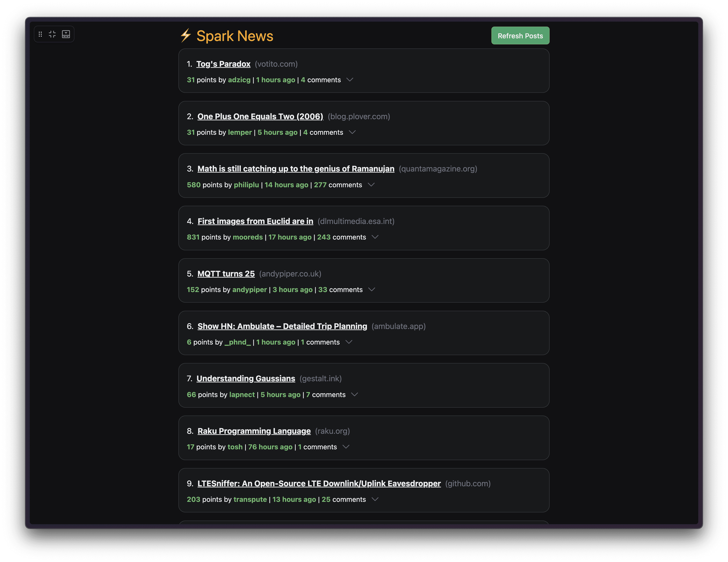The width and height of the screenshot is (728, 562).
Task: Click the Spark News lightning bolt icon
Action: (186, 35)
